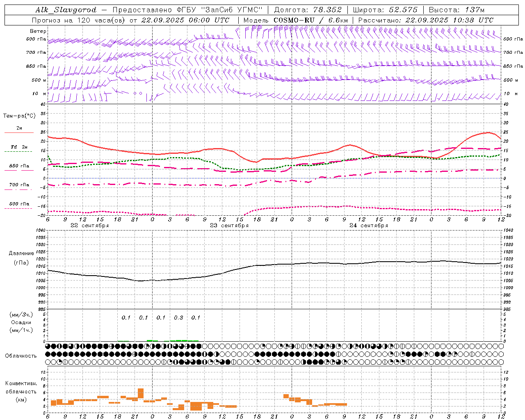Viewport: 525px width, 420px height.
Task: Click the 'Td 2м' dew point legend entry
Action: coord(19,147)
